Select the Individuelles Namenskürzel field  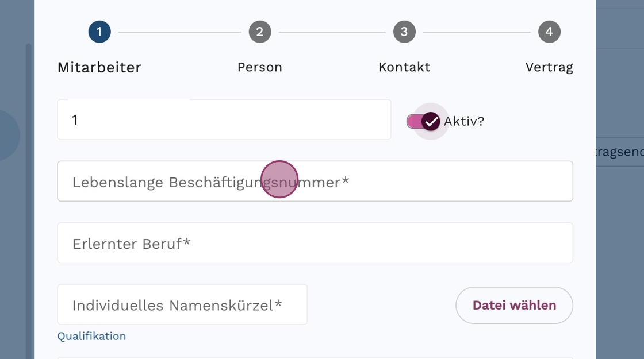(182, 304)
